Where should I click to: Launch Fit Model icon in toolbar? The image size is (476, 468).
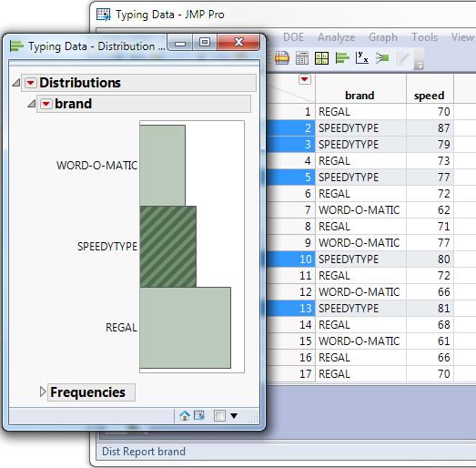[382, 57]
